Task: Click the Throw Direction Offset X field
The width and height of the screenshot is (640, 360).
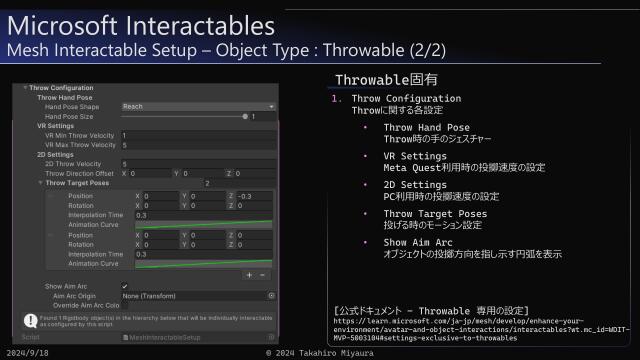Action: (150, 173)
